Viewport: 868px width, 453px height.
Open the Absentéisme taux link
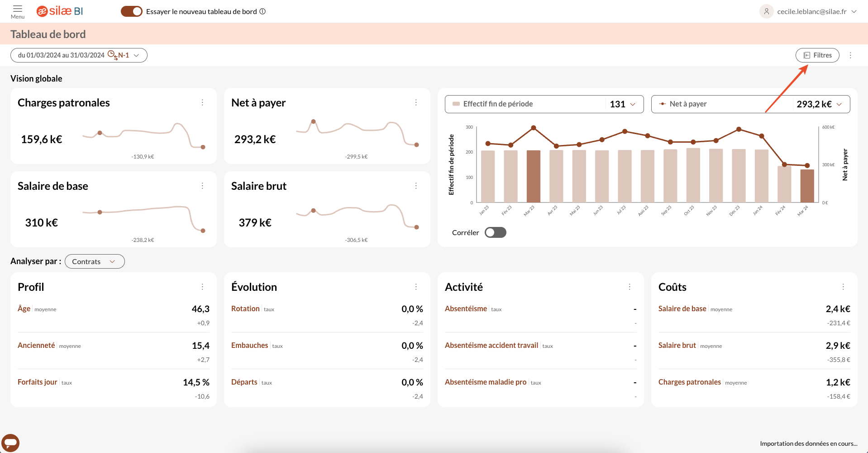pyautogui.click(x=466, y=308)
